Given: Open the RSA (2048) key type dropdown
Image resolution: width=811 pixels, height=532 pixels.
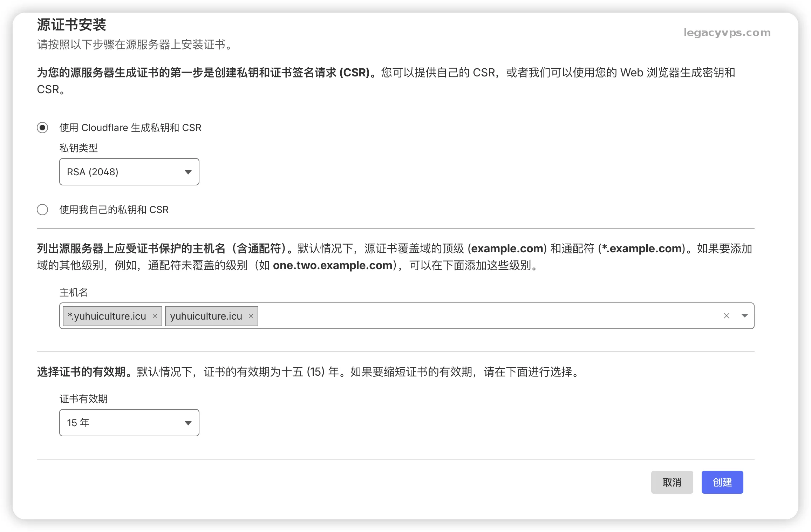Looking at the screenshot, I should click(x=129, y=172).
